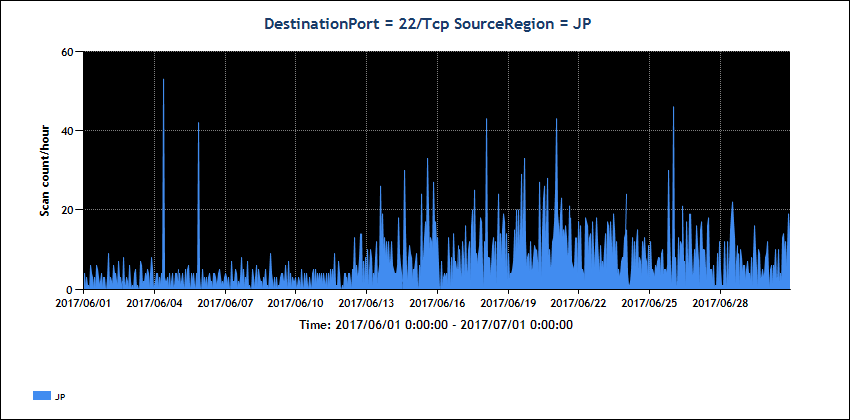Select the 2017/06/04 x-axis date label
Image resolution: width=850 pixels, height=420 pixels.
point(154,303)
